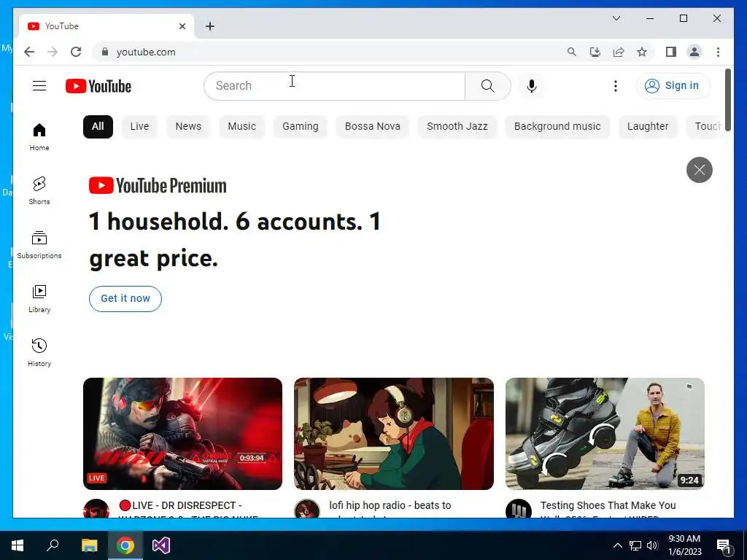Click the YouTube search input field
The height and width of the screenshot is (560, 747).
click(x=334, y=86)
